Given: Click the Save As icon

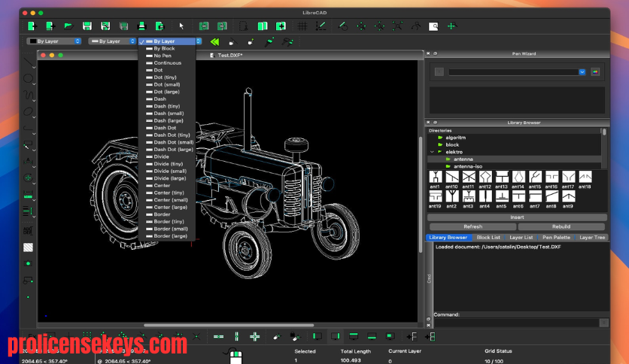Looking at the screenshot, I should [x=105, y=26].
